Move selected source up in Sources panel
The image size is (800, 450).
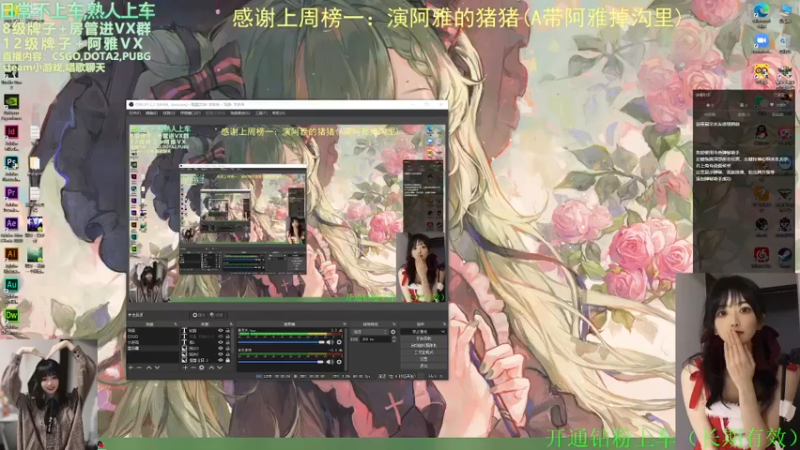coord(211,367)
